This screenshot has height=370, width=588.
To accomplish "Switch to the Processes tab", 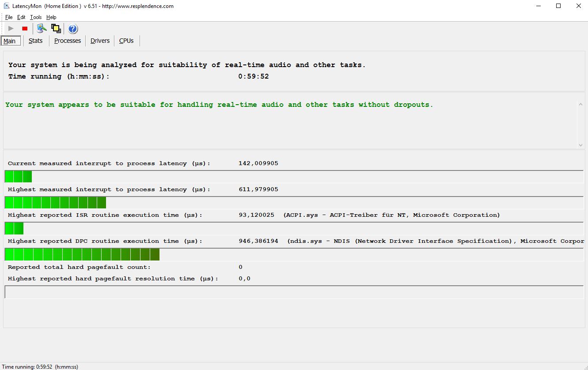I will coord(68,41).
